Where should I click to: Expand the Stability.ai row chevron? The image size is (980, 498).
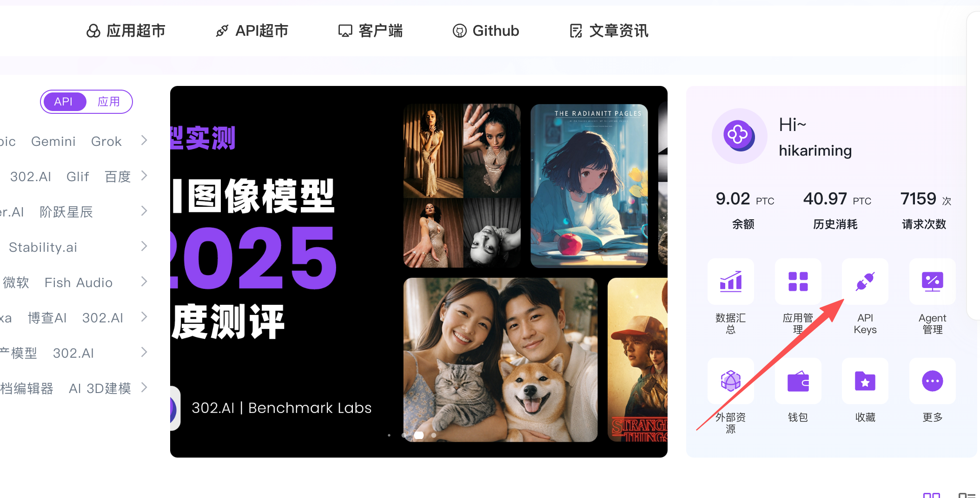[144, 246]
